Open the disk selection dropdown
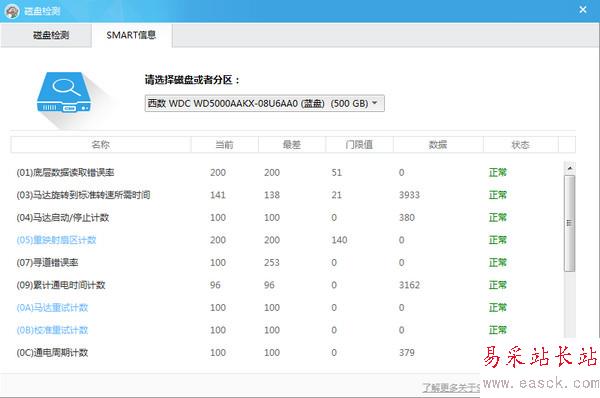This screenshot has width=600, height=398. pyautogui.click(x=264, y=103)
